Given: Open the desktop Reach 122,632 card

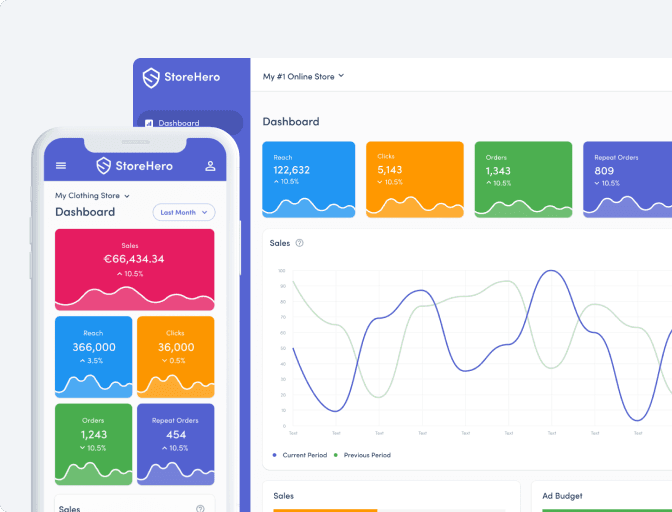Looking at the screenshot, I should pyautogui.click(x=309, y=180).
